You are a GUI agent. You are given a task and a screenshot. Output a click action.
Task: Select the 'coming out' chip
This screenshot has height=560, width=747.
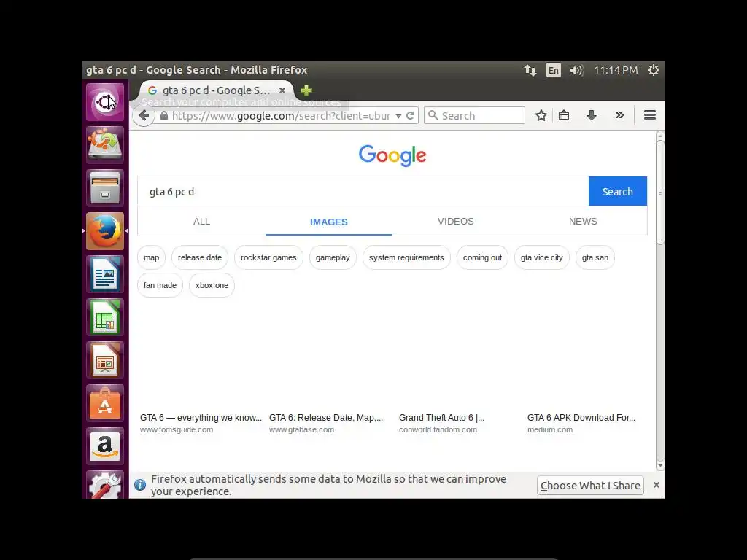pyautogui.click(x=482, y=257)
